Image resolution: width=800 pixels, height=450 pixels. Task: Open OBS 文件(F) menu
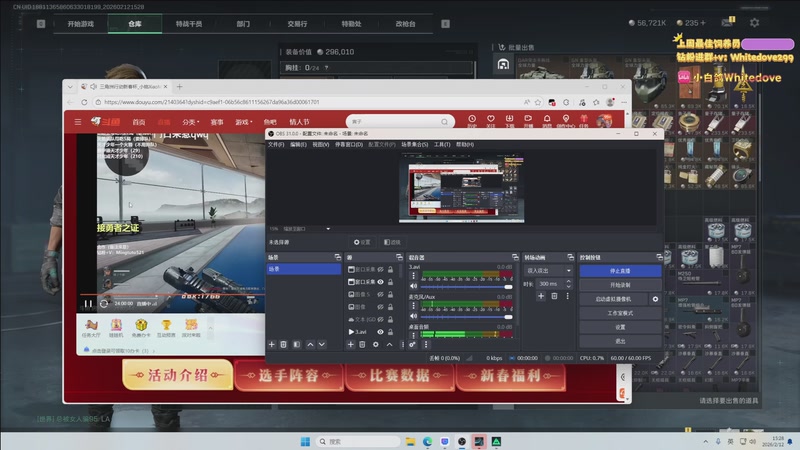[276, 144]
